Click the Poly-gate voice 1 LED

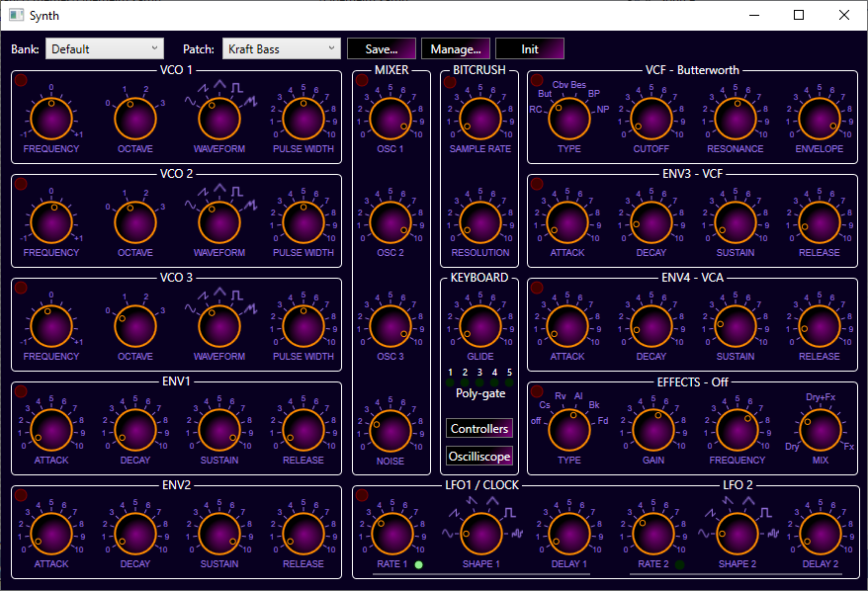coord(450,382)
